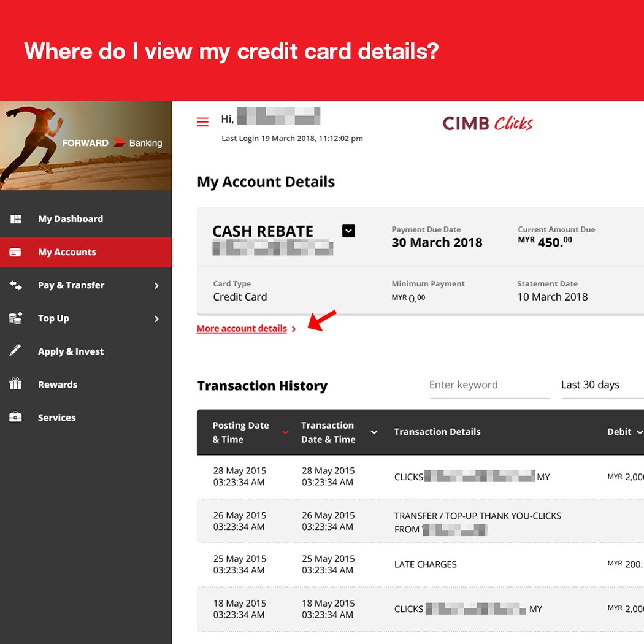This screenshot has width=644, height=644.
Task: Open Pay & Transfer menu item
Action: pos(86,285)
